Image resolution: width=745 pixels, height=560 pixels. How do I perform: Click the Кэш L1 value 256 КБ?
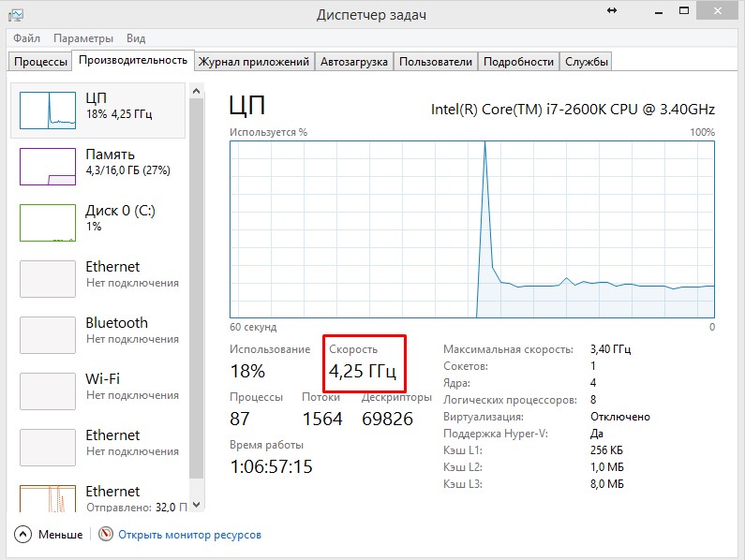tap(606, 449)
